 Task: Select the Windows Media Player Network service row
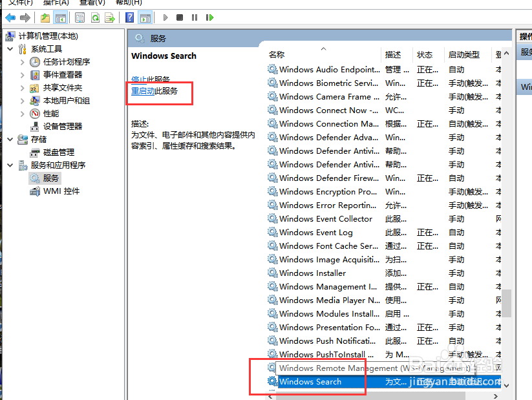coord(383,300)
